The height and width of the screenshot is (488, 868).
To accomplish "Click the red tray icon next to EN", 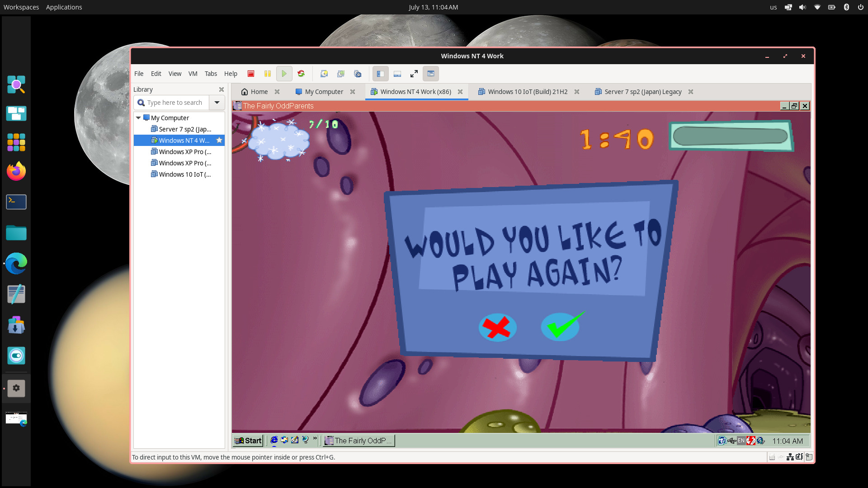I will click(x=751, y=441).
